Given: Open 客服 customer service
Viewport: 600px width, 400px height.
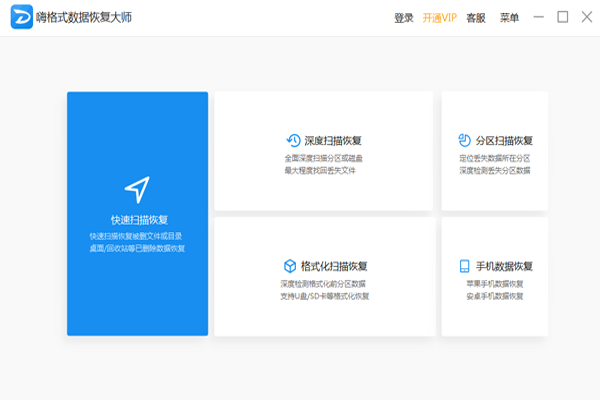Looking at the screenshot, I should point(476,18).
